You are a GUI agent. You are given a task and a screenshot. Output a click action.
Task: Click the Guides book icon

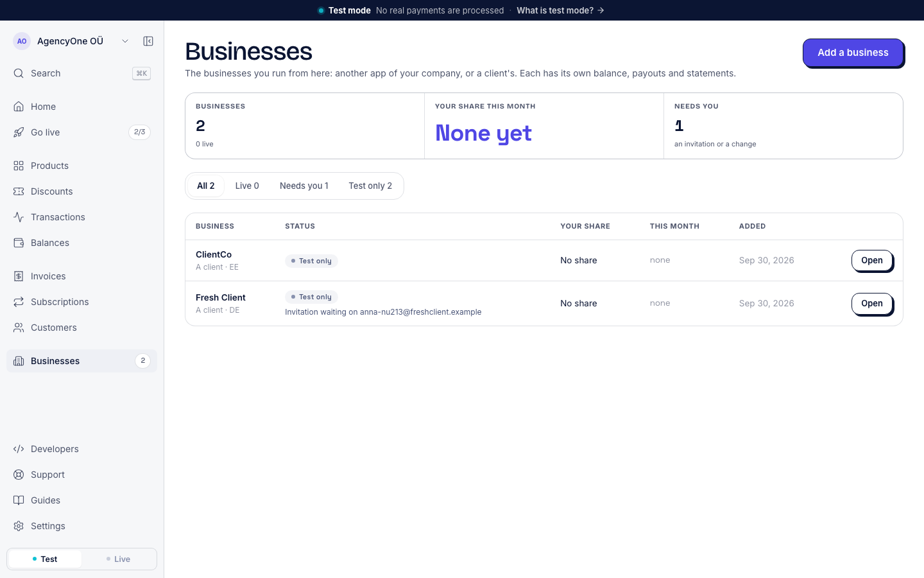(19, 500)
